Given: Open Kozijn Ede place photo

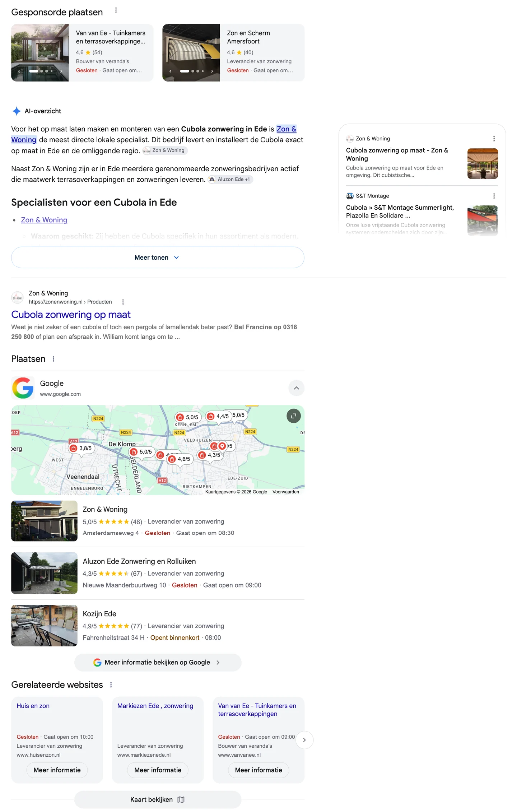Looking at the screenshot, I should [44, 626].
